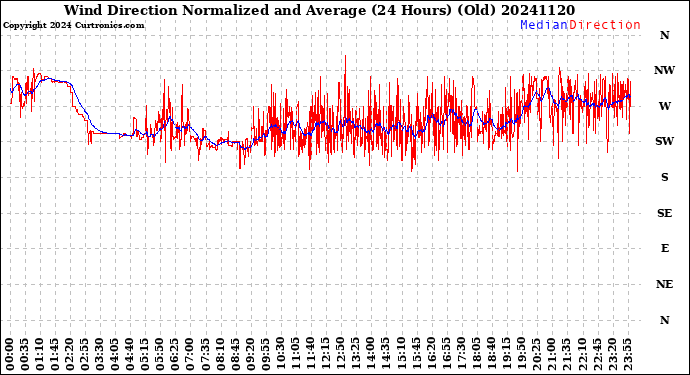Viewport: 690px width, 375px height.
Task: Select the "07:35" time axis label
Action: pos(206,354)
